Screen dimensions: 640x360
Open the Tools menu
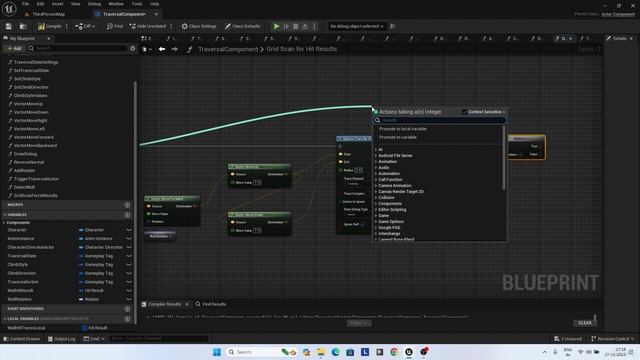point(137,4)
